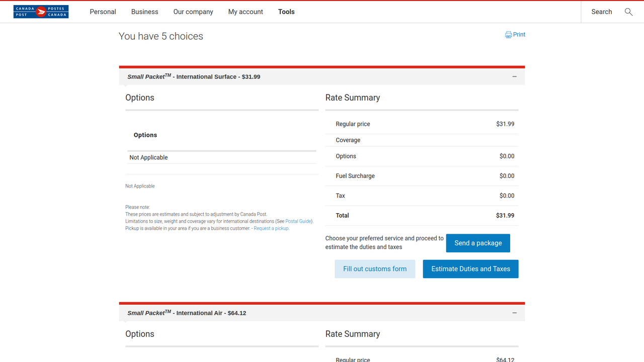644x362 pixels.
Task: Open the My account menu
Action: [246, 12]
